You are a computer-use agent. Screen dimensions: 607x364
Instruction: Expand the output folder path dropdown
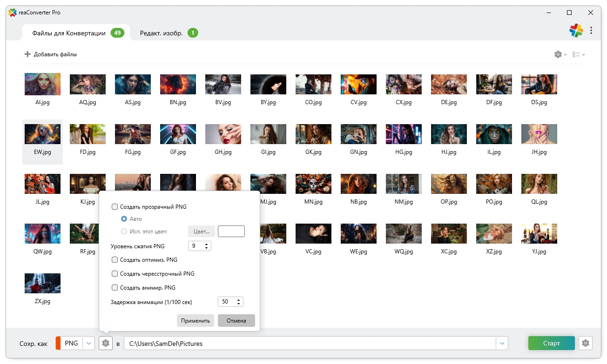pos(502,344)
